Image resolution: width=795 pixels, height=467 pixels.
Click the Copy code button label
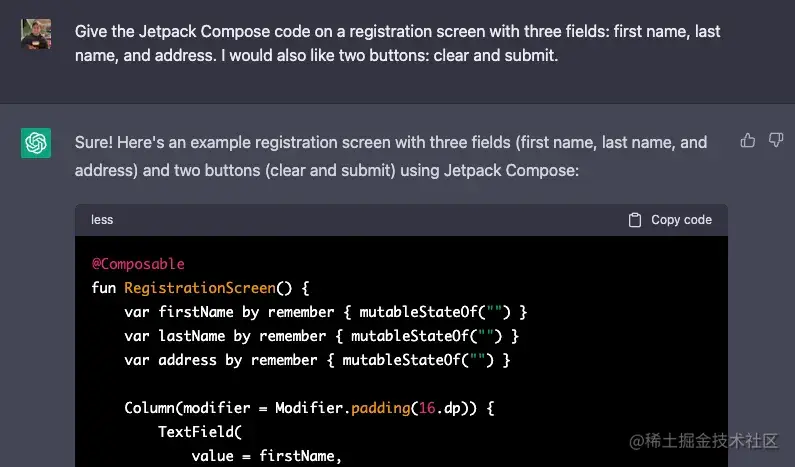click(681, 220)
